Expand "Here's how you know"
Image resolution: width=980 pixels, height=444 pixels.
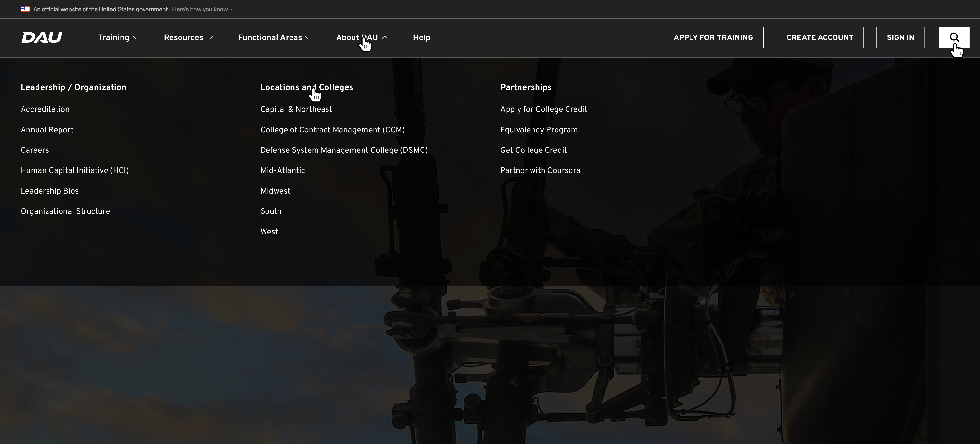(x=203, y=9)
